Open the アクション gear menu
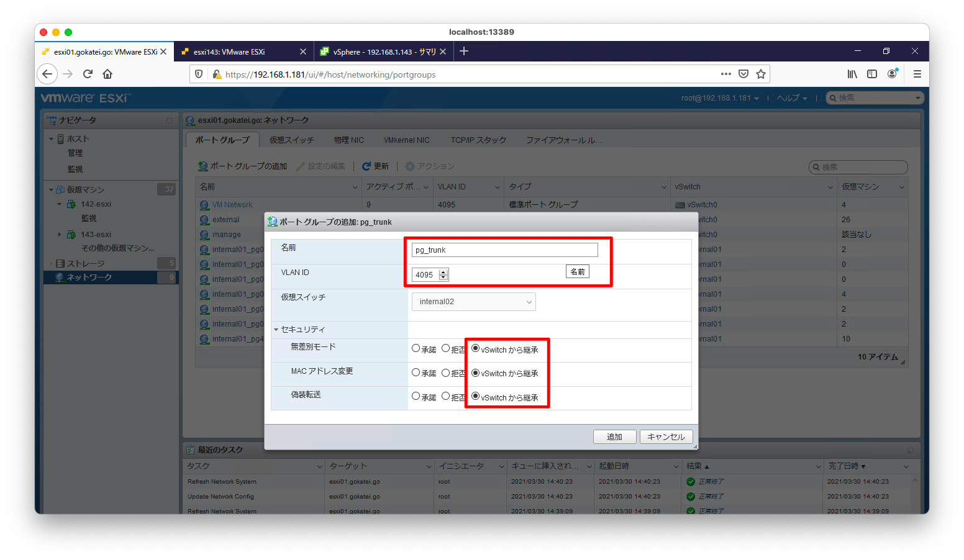This screenshot has height=560, width=964. coord(410,166)
